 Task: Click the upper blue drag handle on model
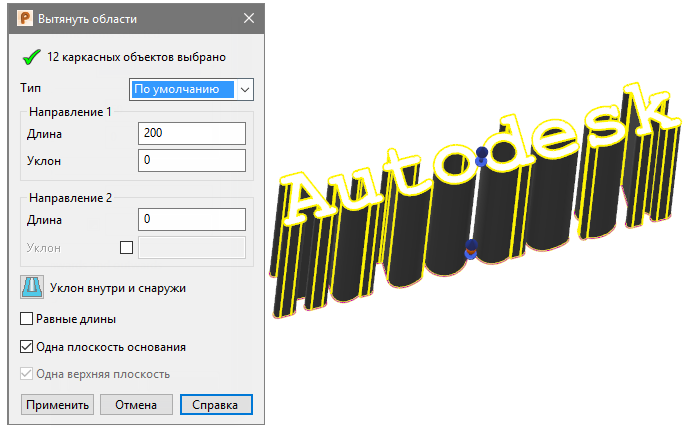pyautogui.click(x=481, y=156)
